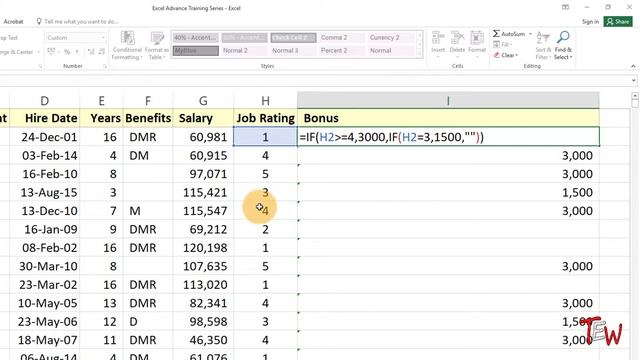This screenshot has height=360, width=640.
Task: Apply the Check Cell style
Action: pos(293,38)
